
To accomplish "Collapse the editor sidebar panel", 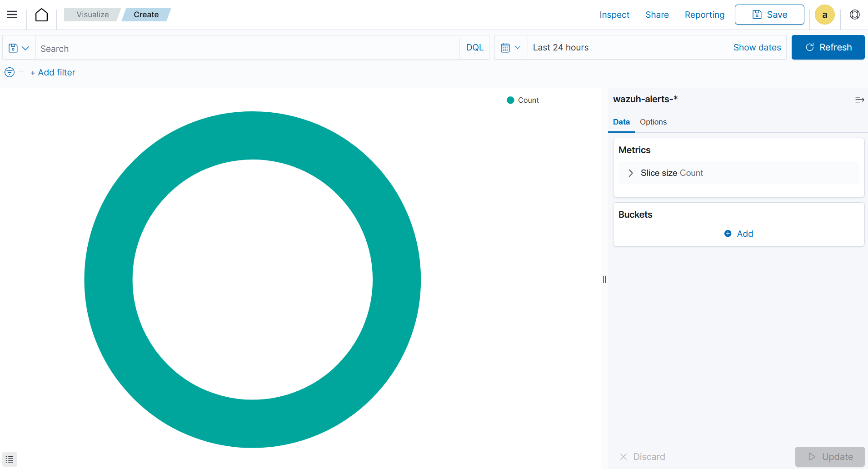I will click(859, 100).
